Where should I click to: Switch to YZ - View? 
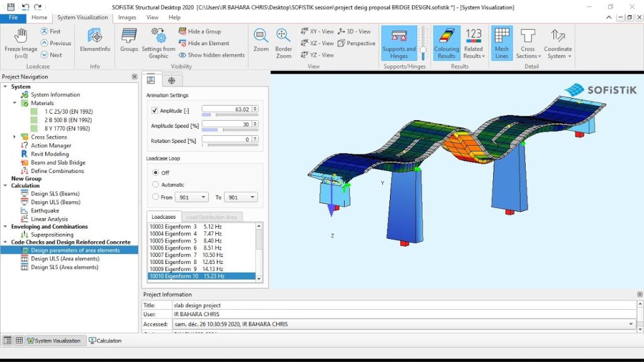[x=317, y=55]
